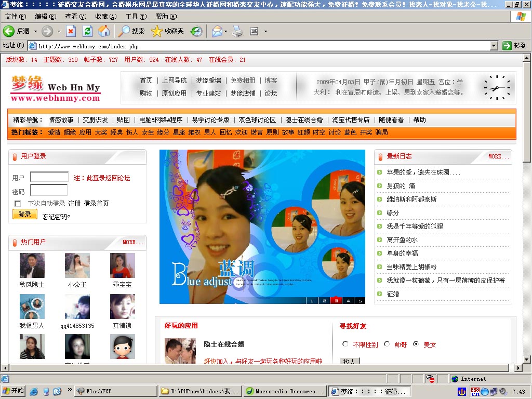Viewport: 532px width, 399px height.
Task: Open Mail button dropdown arrow
Action: point(225,31)
